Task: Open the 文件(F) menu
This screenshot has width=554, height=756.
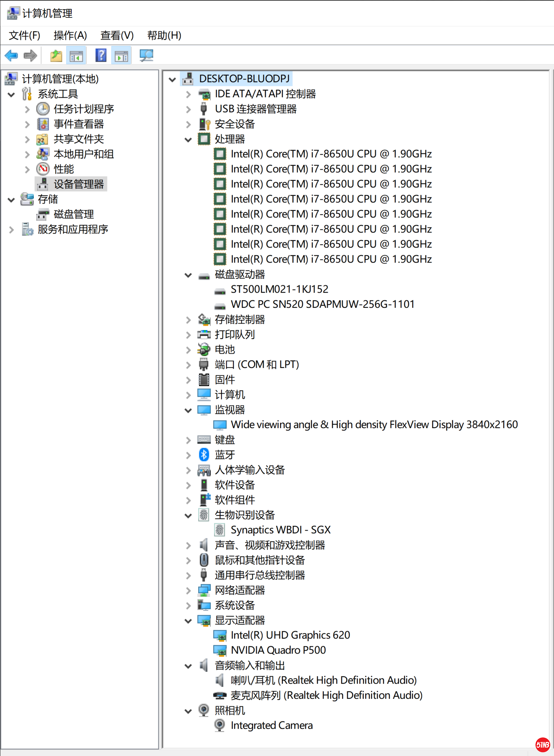Action: tap(24, 36)
